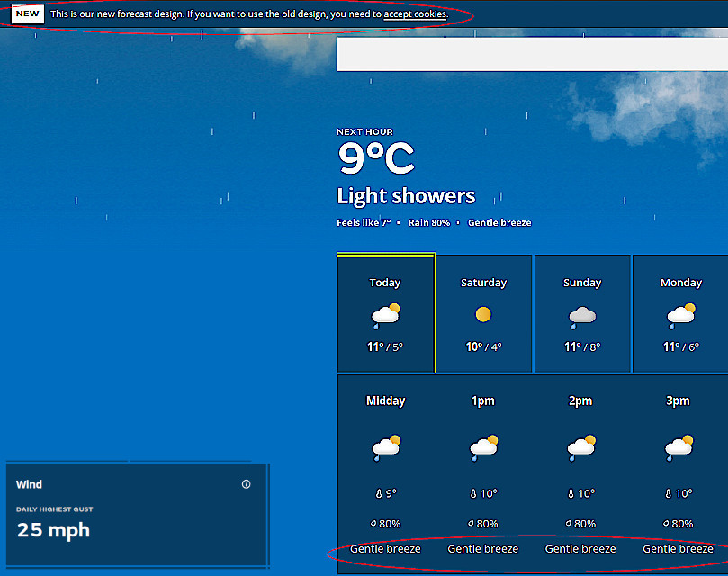Select the Sunday forecast tab

[x=582, y=313]
